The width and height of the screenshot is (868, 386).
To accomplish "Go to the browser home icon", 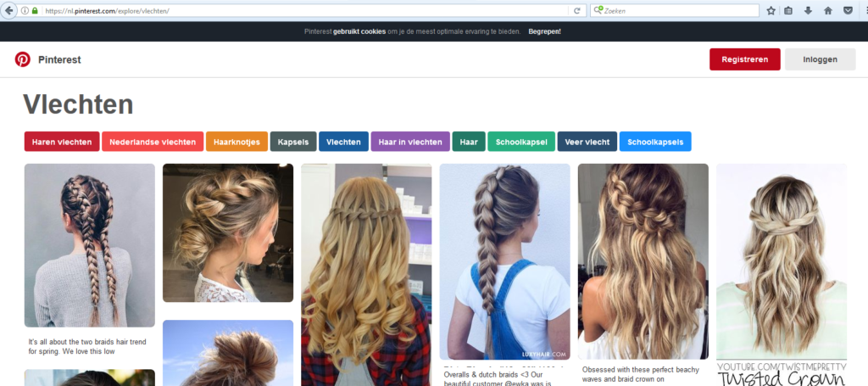I will [x=828, y=10].
